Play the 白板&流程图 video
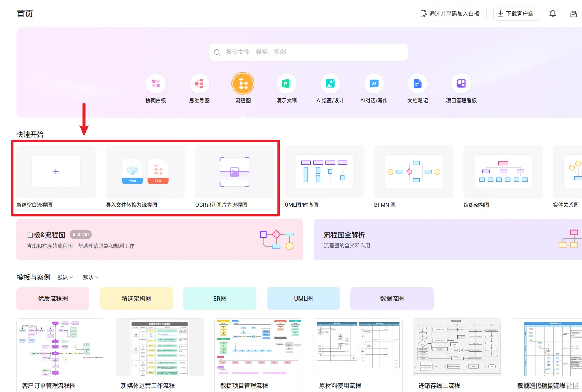 [x=81, y=234]
